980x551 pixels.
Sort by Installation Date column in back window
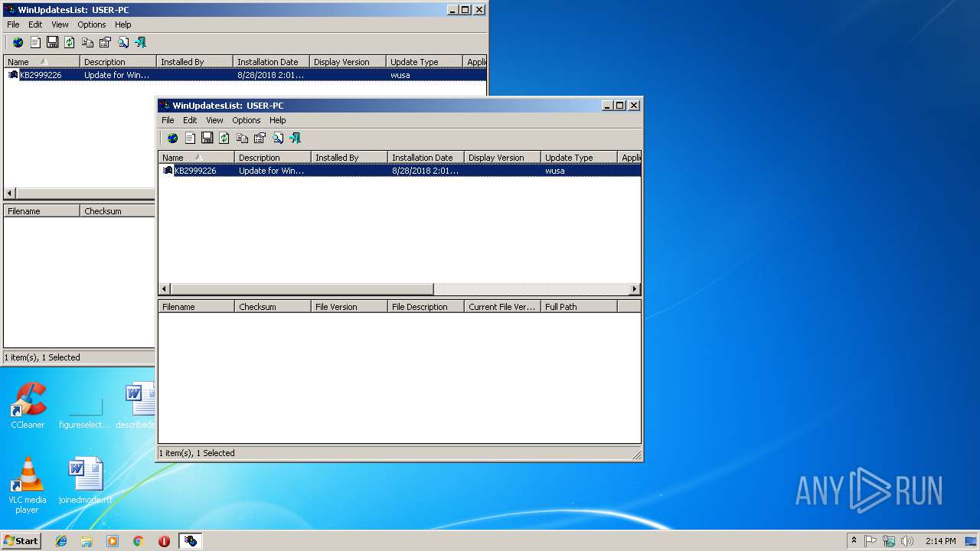point(271,62)
